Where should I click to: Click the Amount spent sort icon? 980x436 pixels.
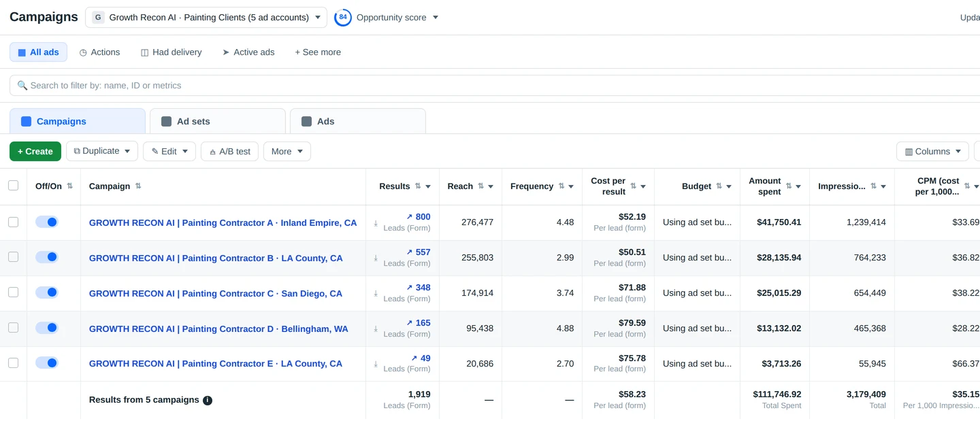point(789,186)
